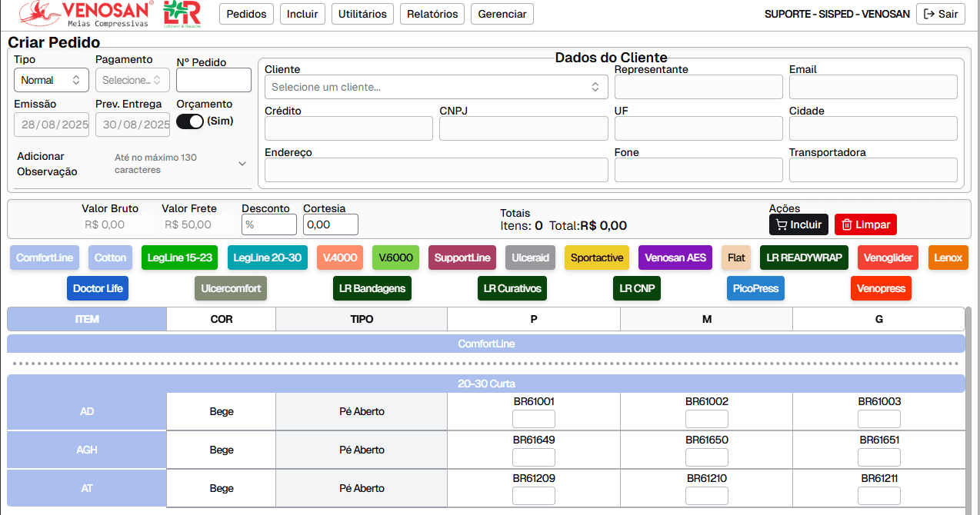Open the Gerenciar menu
Screen dimensions: 980x515
coord(502,14)
